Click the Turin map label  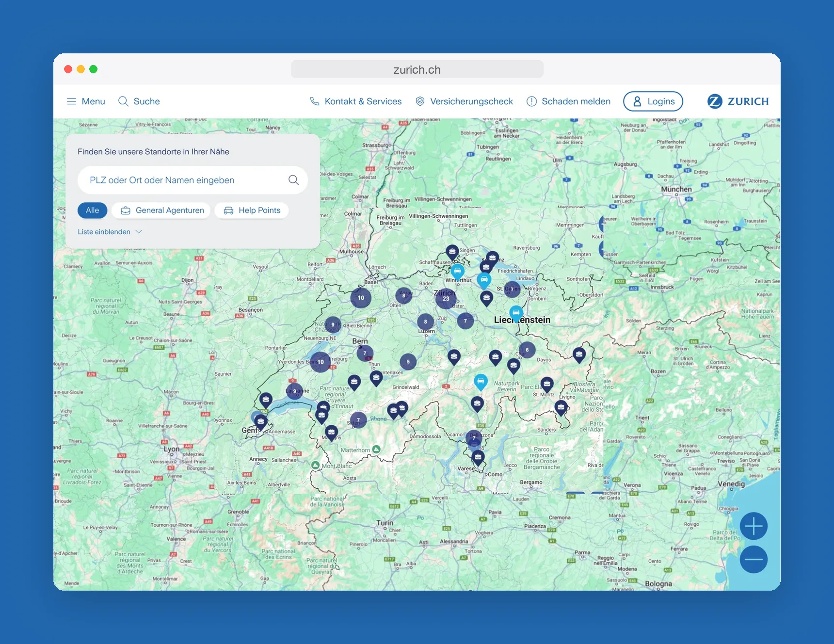[x=385, y=523]
